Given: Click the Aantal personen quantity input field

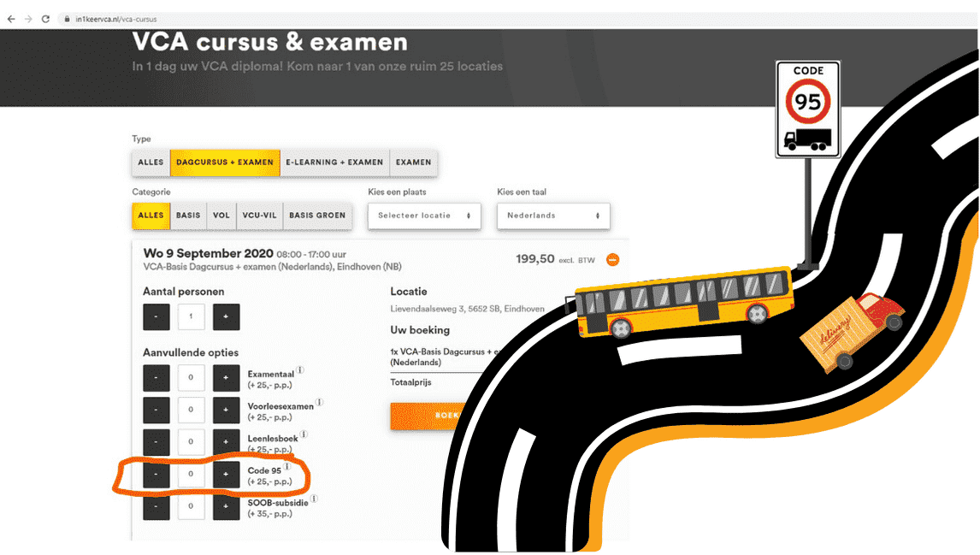Looking at the screenshot, I should 190,316.
